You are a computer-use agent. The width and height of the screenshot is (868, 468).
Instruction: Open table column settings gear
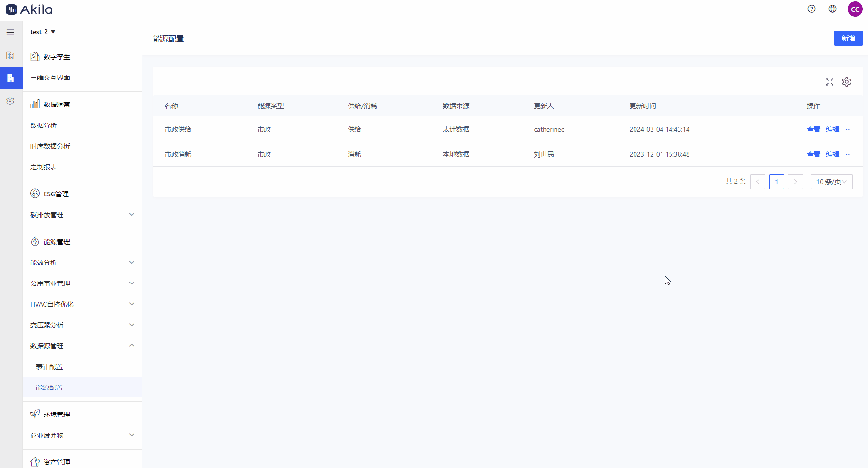(x=847, y=82)
